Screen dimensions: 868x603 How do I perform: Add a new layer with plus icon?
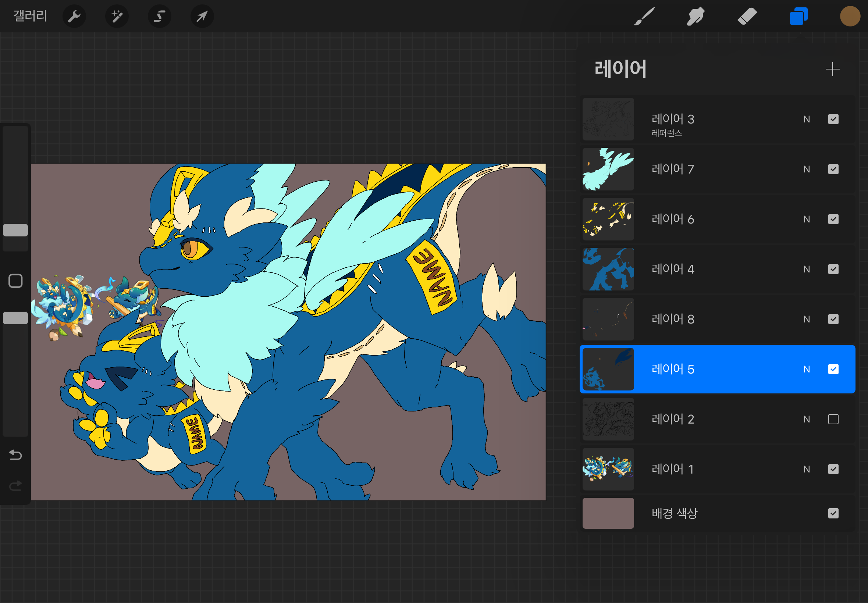pyautogui.click(x=832, y=69)
